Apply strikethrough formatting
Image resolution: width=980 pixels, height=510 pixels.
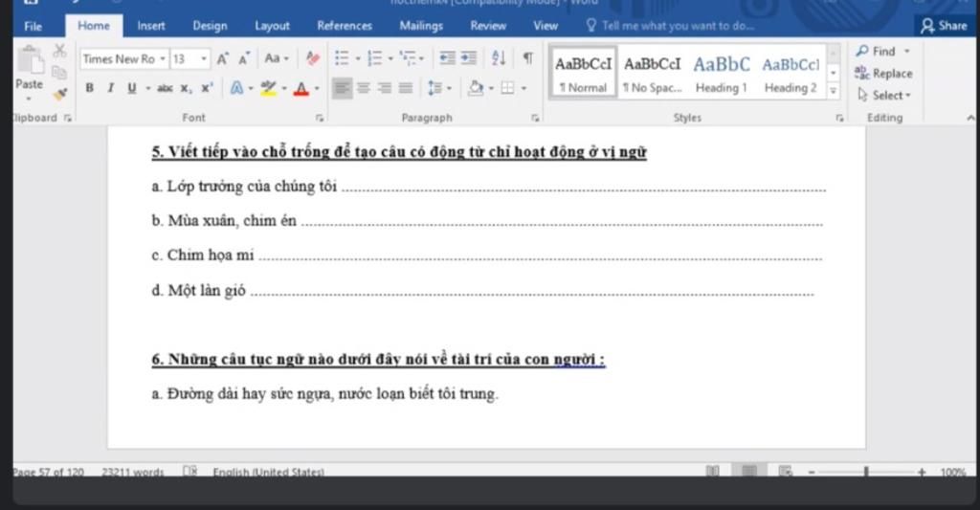(165, 88)
